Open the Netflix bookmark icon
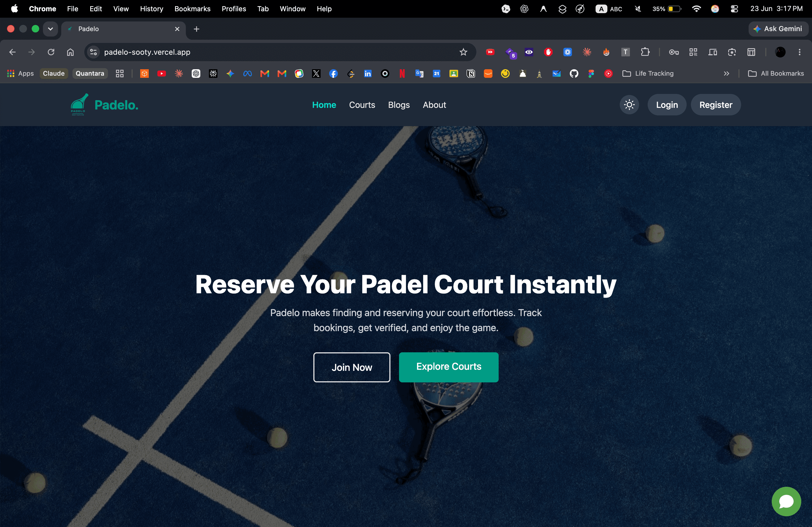The image size is (812, 527). [x=402, y=73]
